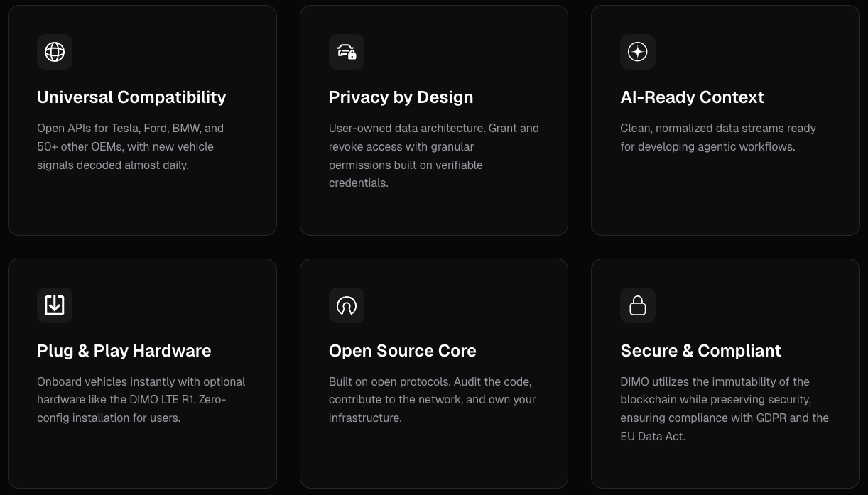
Task: Click the Open Source Core title
Action: coord(402,351)
